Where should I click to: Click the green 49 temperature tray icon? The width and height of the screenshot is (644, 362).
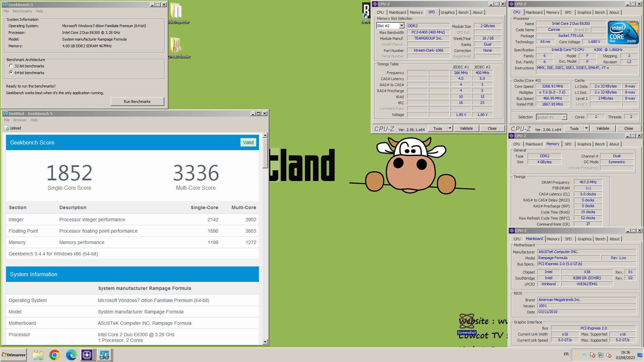pyautogui.click(x=585, y=355)
